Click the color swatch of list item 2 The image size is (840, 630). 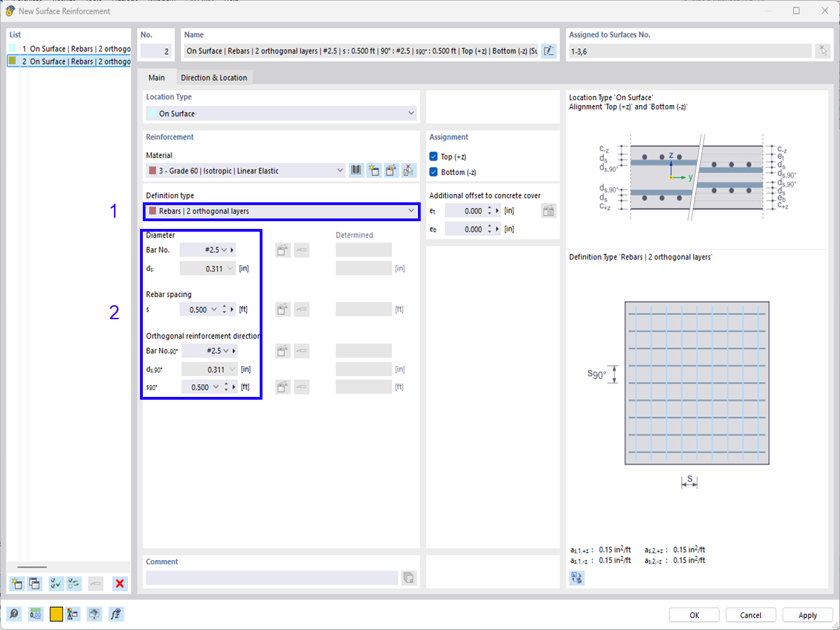point(12,61)
